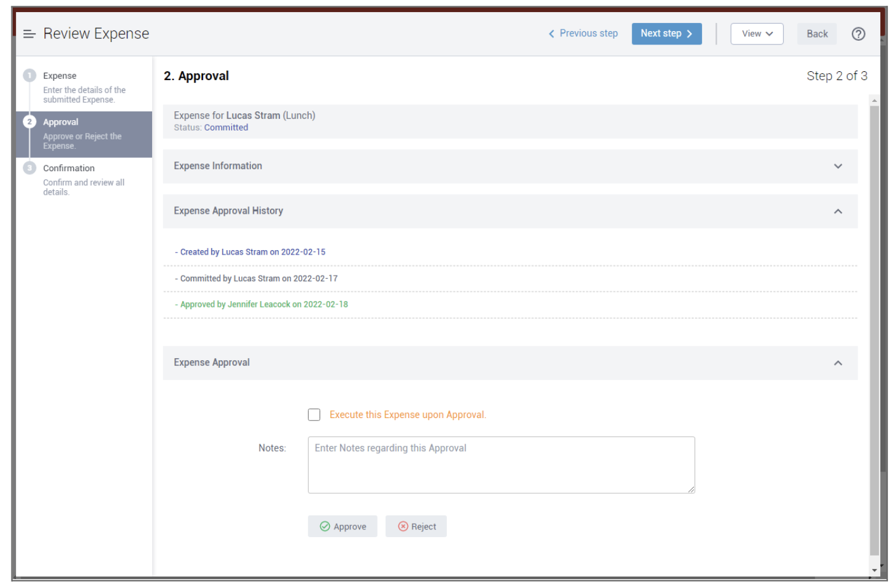The width and height of the screenshot is (895, 588).
Task: Enable Execute this Expense upon Approval checkbox
Action: click(314, 415)
